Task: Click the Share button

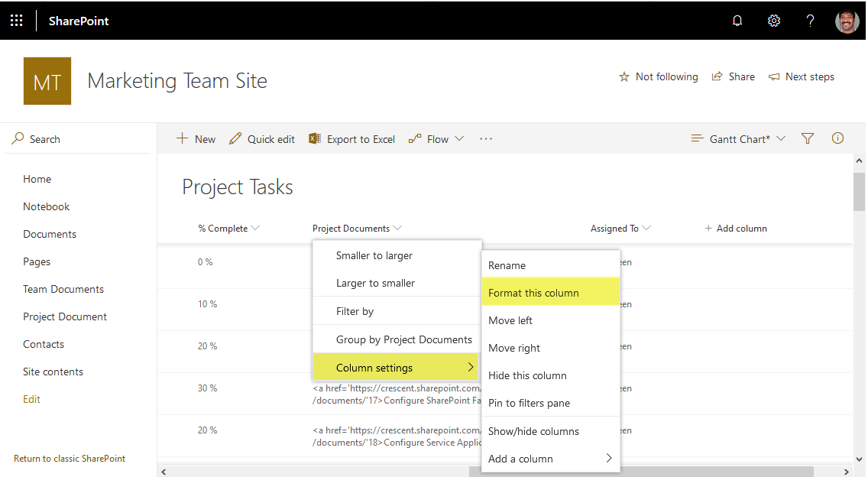Action: 732,76
